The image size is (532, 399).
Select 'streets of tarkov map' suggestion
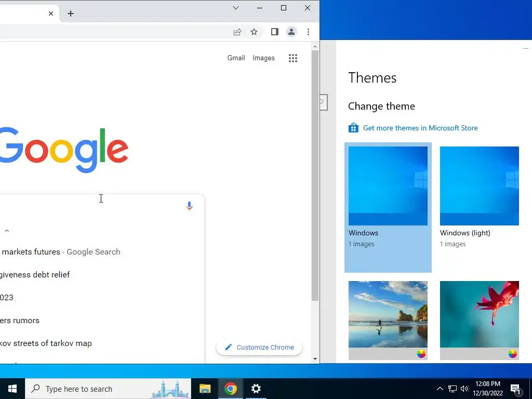(102, 343)
